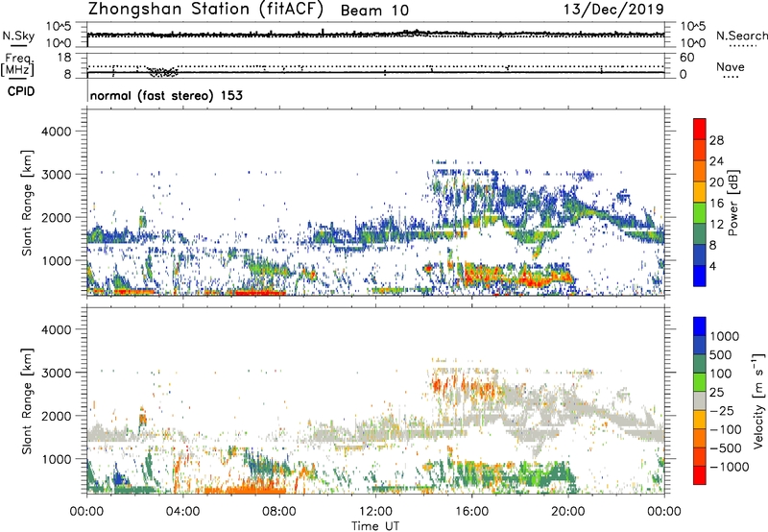Click the 'Power [dB]' colorbar title

click(732, 203)
